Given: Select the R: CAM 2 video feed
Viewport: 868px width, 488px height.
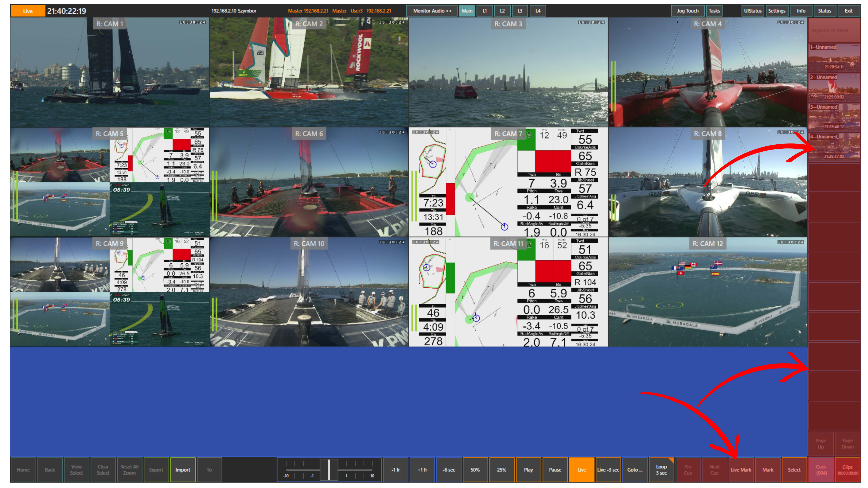Looking at the screenshot, I should pos(309,72).
